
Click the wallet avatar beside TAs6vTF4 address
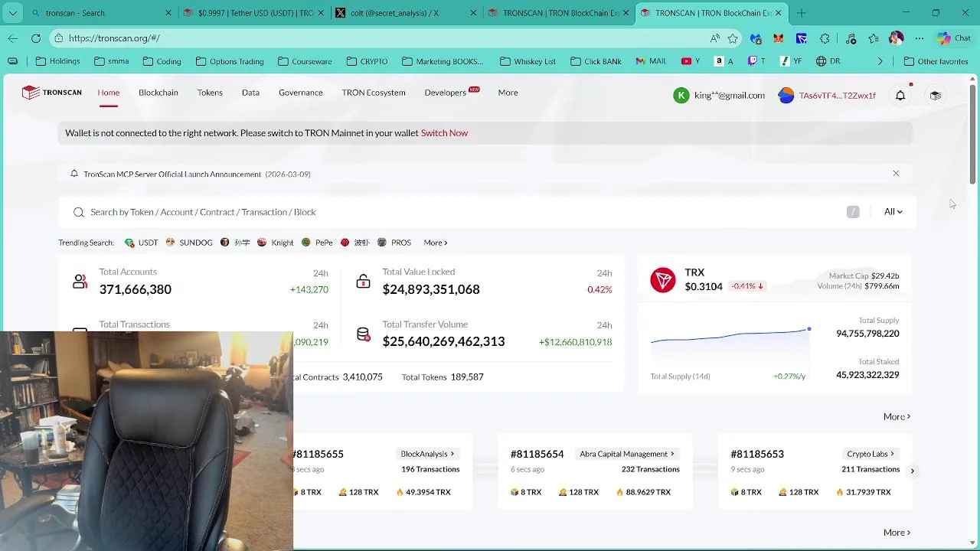coord(786,96)
